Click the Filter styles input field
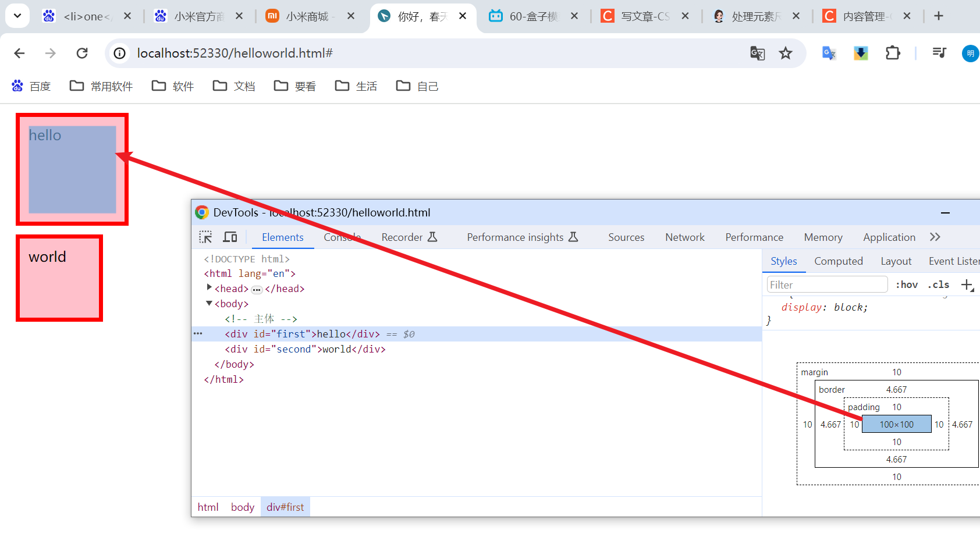980x555 pixels. point(827,285)
